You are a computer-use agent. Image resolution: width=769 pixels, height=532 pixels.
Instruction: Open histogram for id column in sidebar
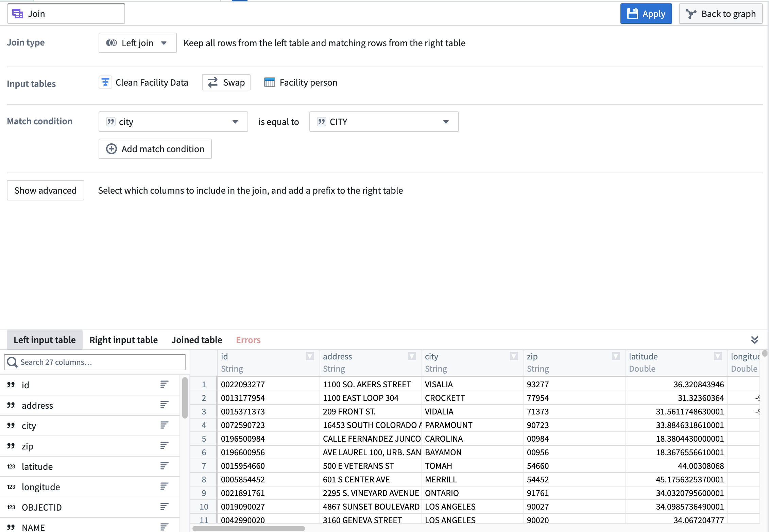(164, 385)
